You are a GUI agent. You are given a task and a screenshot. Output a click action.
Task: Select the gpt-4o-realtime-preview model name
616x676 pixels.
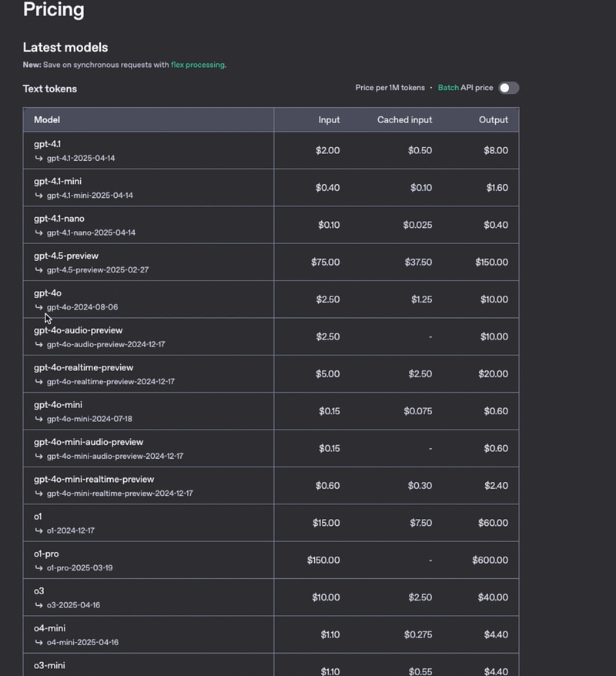(x=83, y=367)
